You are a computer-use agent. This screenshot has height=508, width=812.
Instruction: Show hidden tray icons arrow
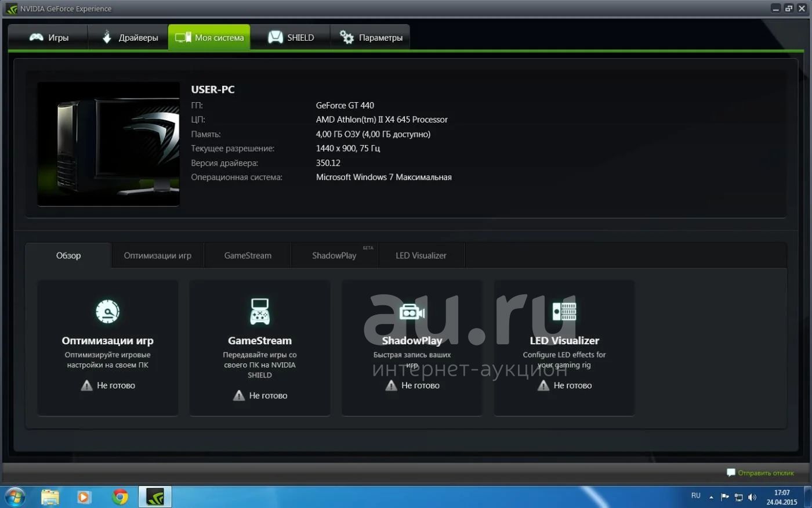click(x=711, y=497)
